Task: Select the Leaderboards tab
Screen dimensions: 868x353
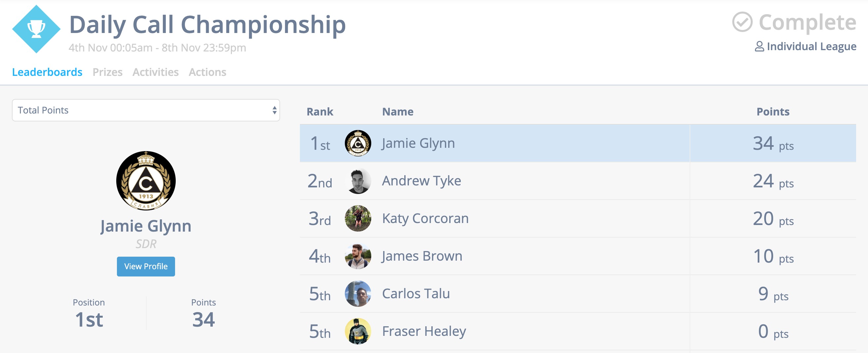Action: (47, 72)
